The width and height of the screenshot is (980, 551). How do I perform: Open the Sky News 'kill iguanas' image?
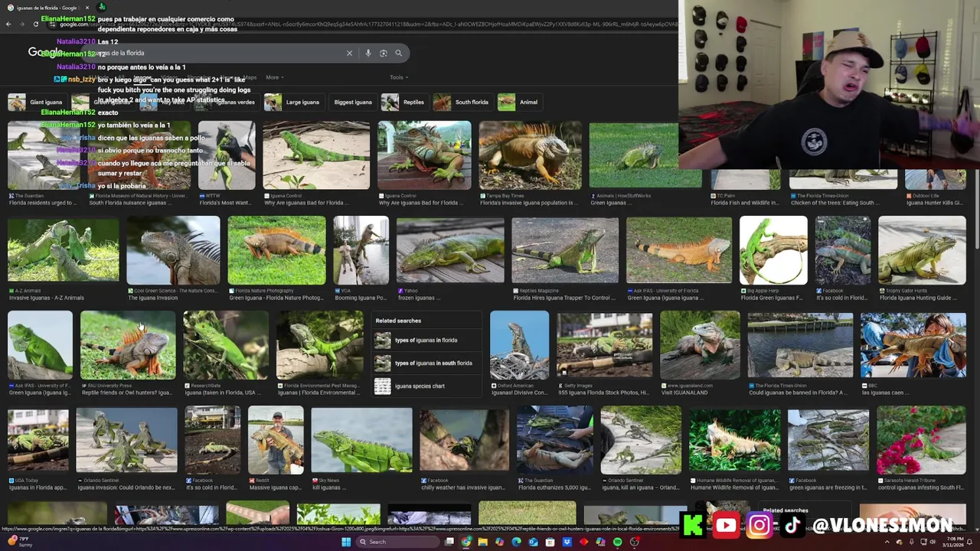point(361,439)
